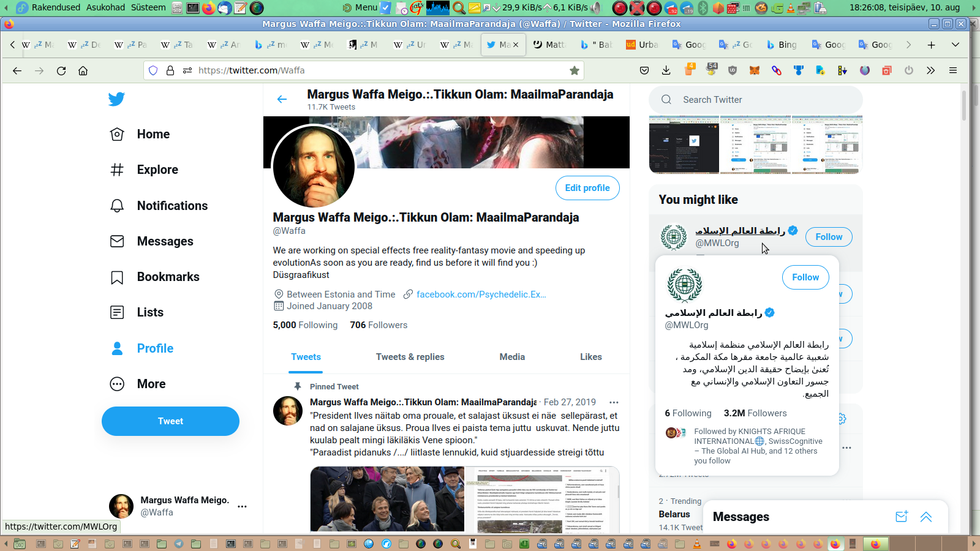Click the Edit profile button

587,188
